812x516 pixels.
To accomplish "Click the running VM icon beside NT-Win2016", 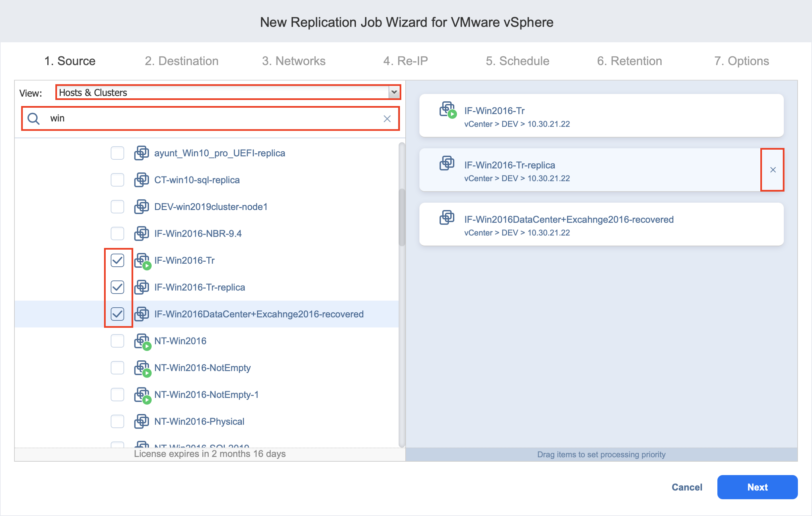I will [x=142, y=342].
